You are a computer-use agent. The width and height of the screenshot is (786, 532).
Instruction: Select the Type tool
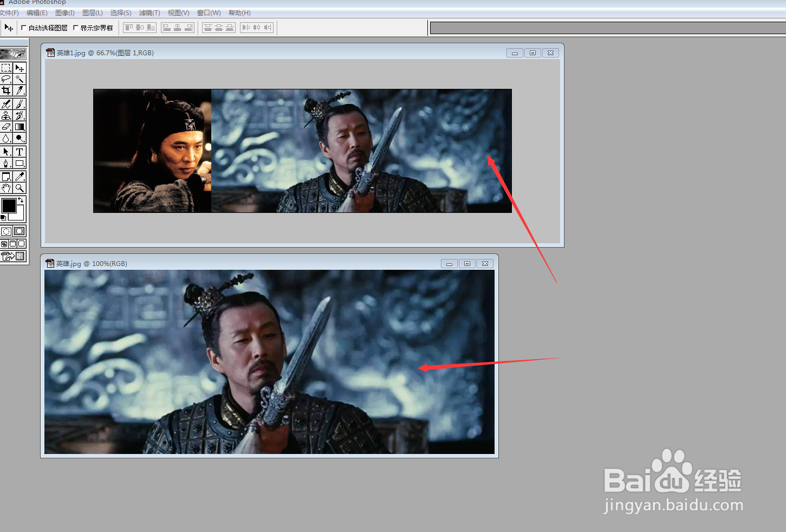[x=20, y=152]
